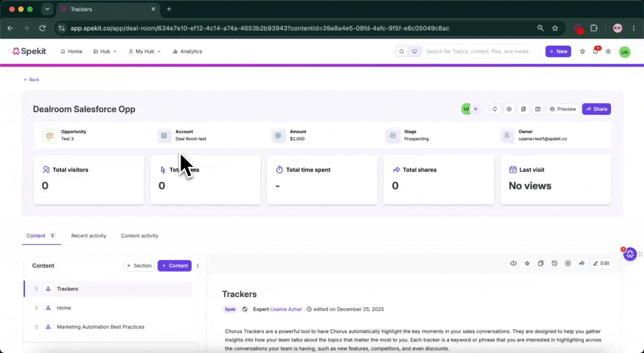Image resolution: width=644 pixels, height=353 pixels.
Task: Select the Last visit card
Action: [x=556, y=179]
